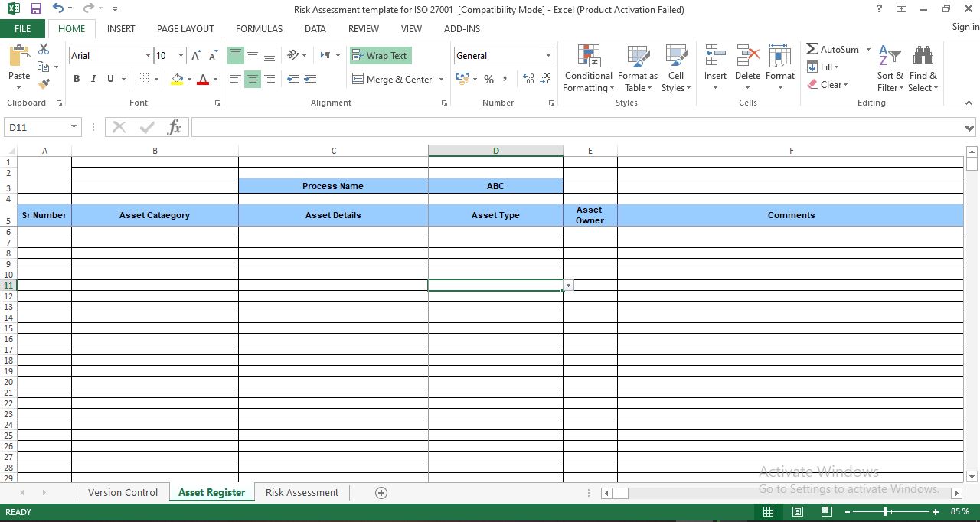Switch to the FORMULAS ribbon tab
980x522 pixels.
(x=259, y=29)
